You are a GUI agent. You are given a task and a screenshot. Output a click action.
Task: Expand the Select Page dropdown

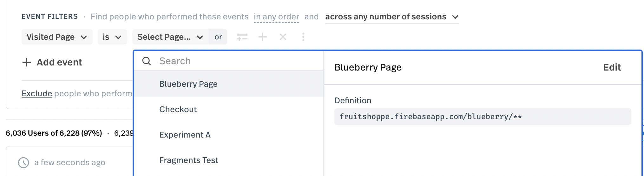click(x=170, y=37)
